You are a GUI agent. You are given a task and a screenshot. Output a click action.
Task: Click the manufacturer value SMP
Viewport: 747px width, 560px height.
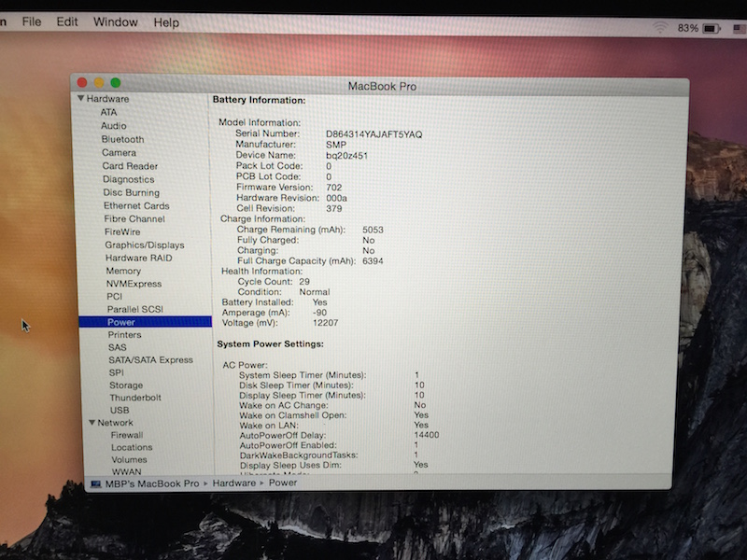[336, 145]
